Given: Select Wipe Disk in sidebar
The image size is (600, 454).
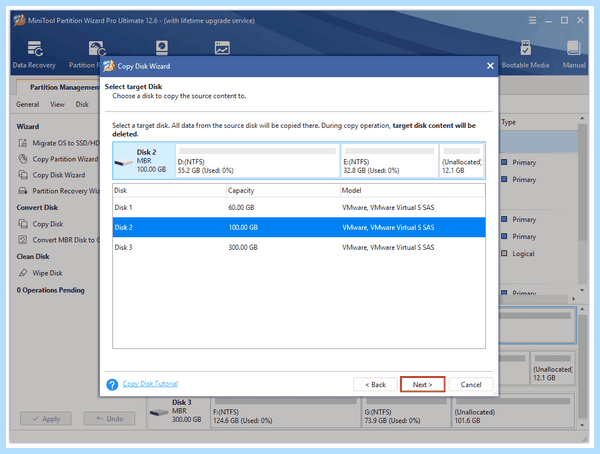Looking at the screenshot, I should click(x=41, y=273).
